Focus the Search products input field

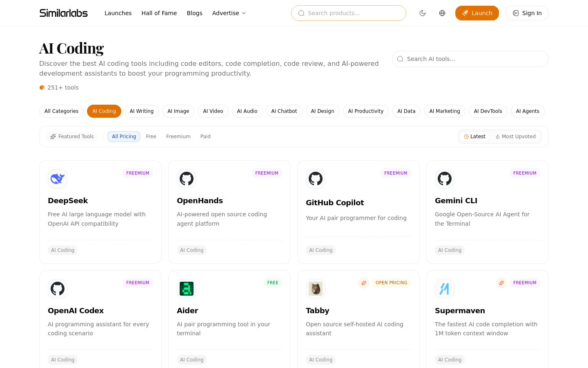click(x=349, y=13)
